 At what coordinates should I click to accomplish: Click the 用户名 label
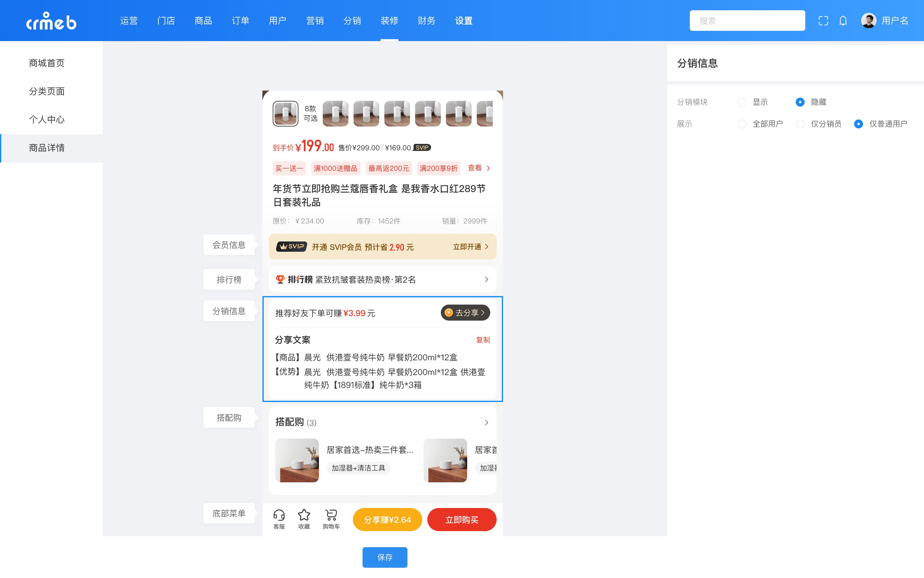coord(894,21)
